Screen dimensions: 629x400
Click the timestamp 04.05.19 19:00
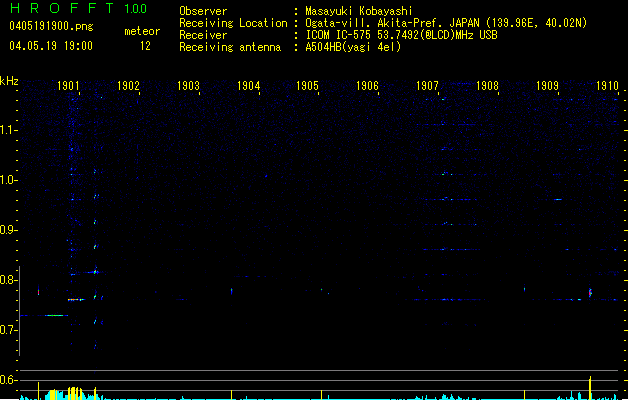[x=51, y=46]
